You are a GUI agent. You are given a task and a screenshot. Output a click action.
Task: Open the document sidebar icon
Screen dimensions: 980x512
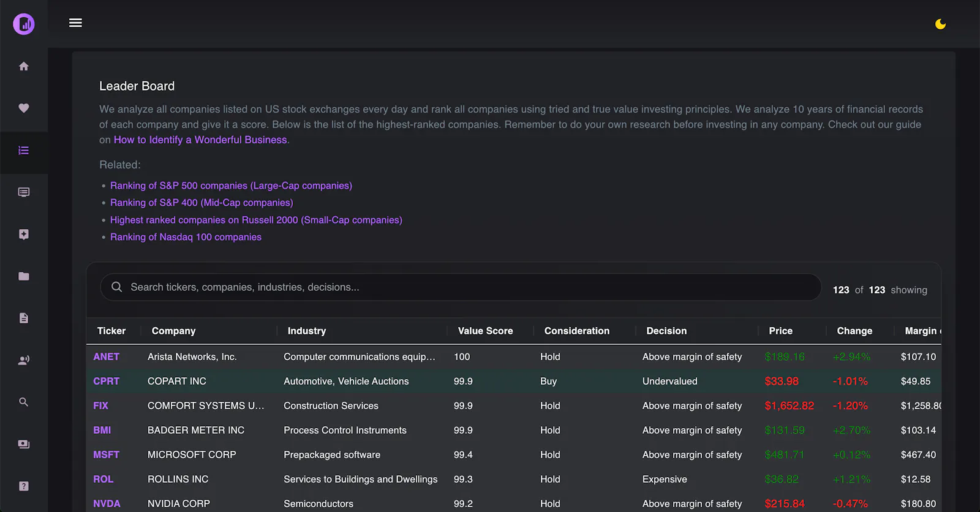tap(24, 318)
